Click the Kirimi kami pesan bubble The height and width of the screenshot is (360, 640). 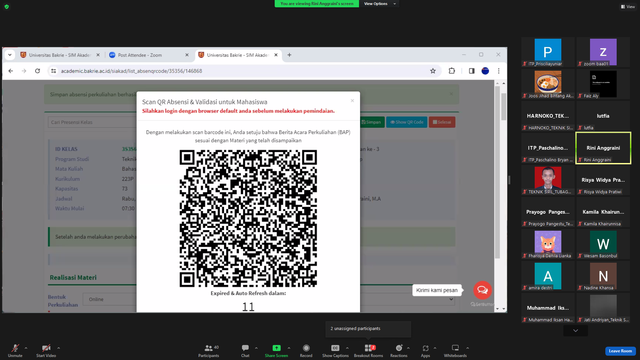437,290
